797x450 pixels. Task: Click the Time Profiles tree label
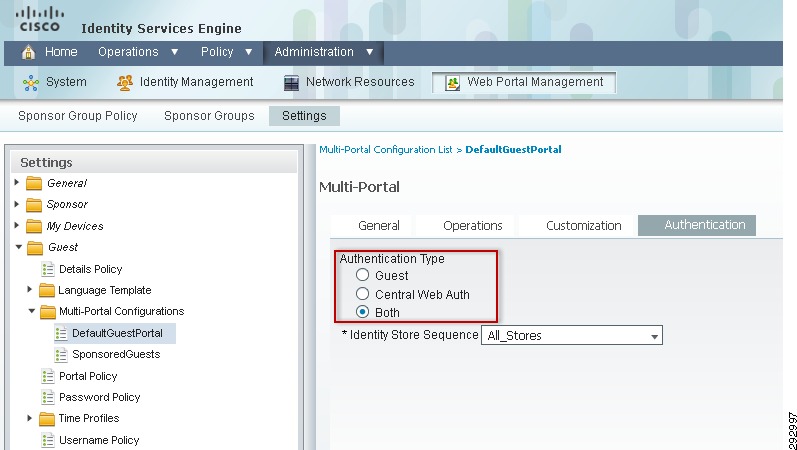tap(89, 418)
